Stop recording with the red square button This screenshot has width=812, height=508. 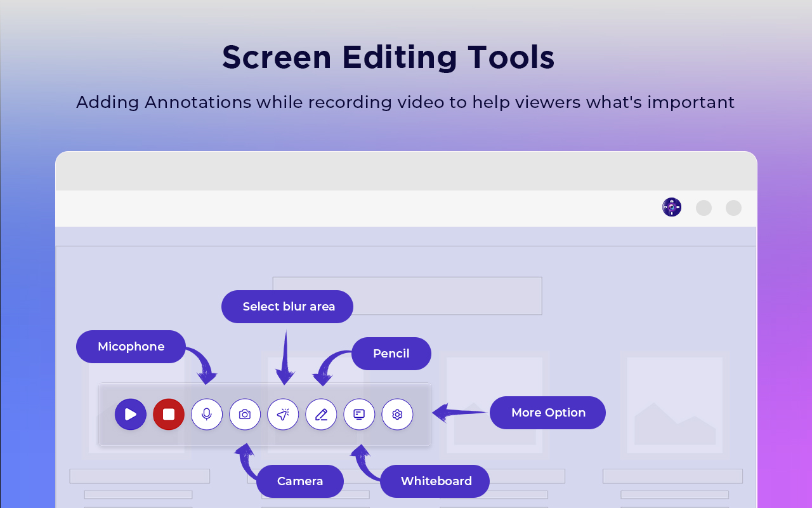tap(168, 414)
